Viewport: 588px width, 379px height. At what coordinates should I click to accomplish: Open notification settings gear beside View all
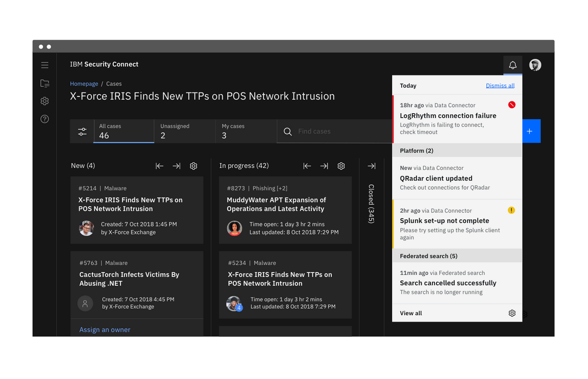512,313
